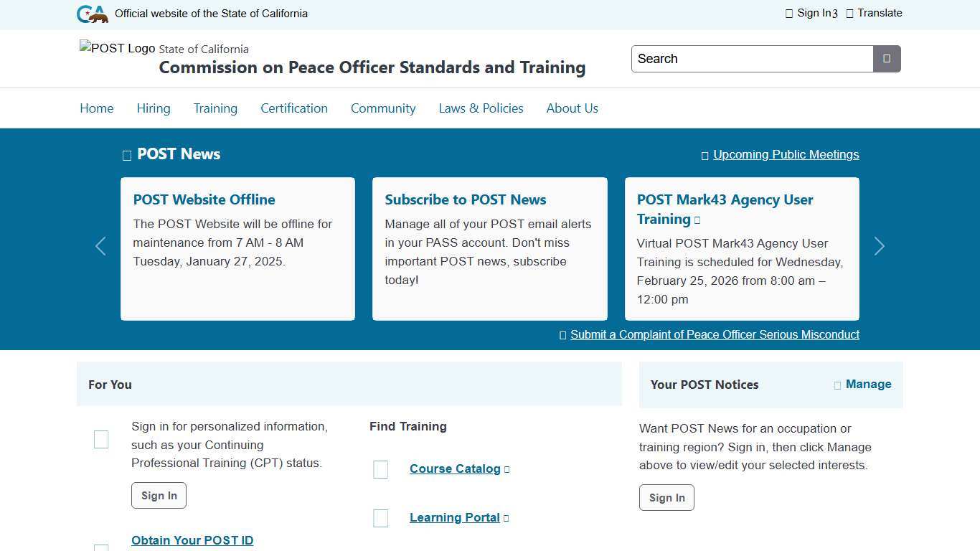Click the icon beside Course Catalog

tap(381, 469)
